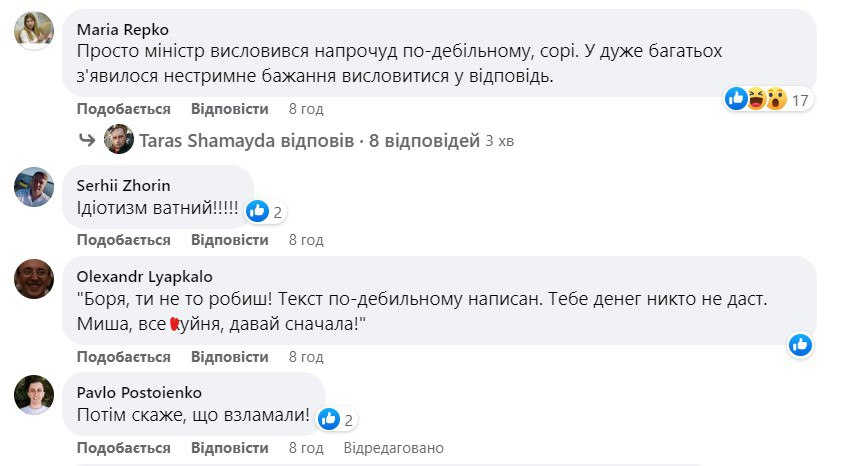Click the Відредаговано edit history link

pyautogui.click(x=393, y=448)
